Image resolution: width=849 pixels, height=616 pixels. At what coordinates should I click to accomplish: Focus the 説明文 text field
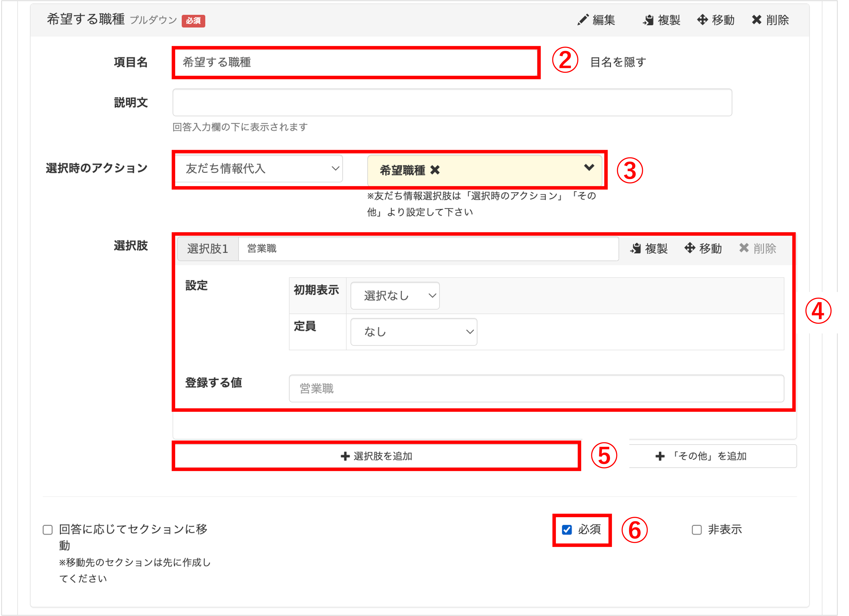point(452,102)
